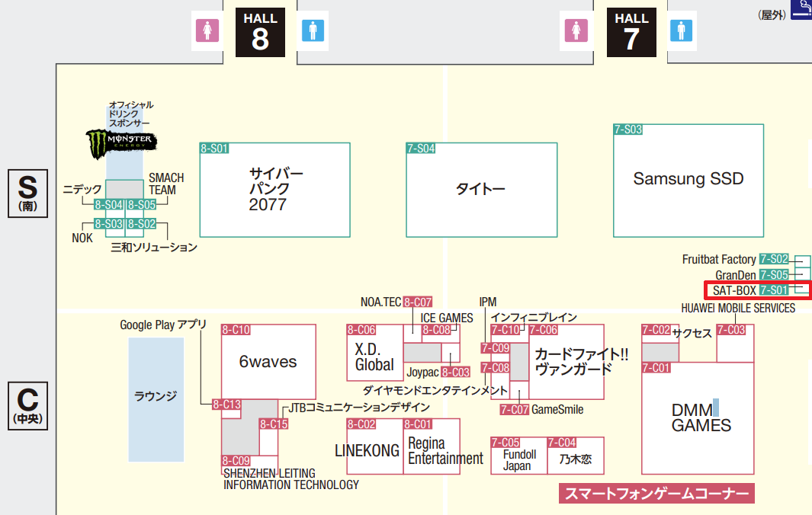Select the Joypac exhibitor label
The width and height of the screenshot is (812, 515).
(422, 373)
